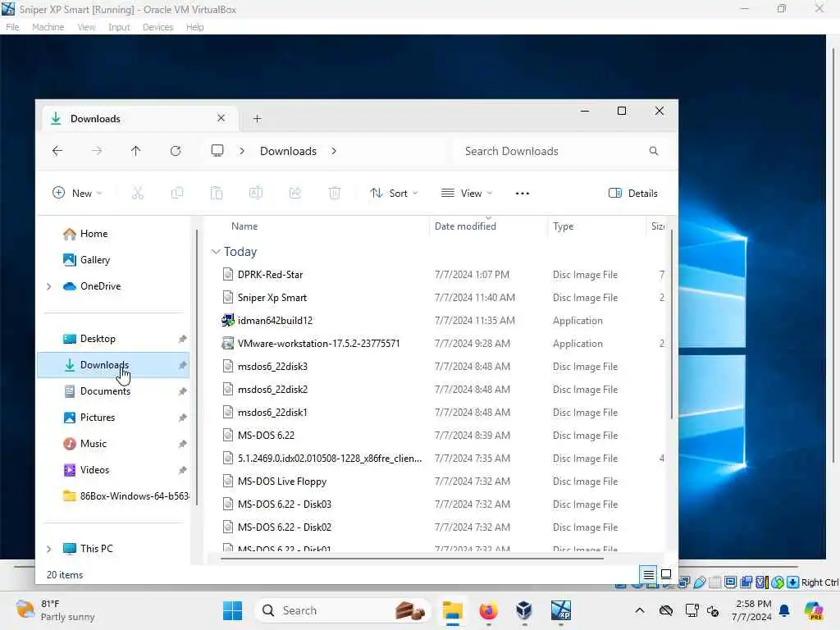Image resolution: width=840 pixels, height=630 pixels.
Task: Open the New dropdown menu
Action: point(77,194)
